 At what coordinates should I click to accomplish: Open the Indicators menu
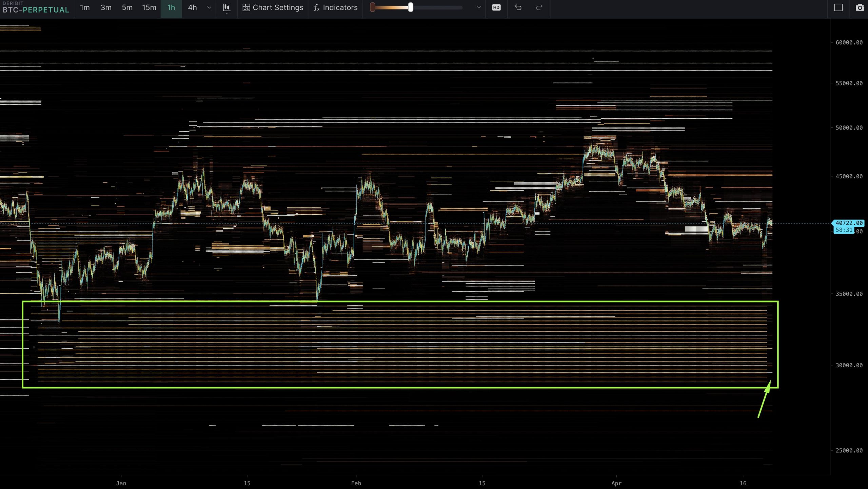point(335,7)
